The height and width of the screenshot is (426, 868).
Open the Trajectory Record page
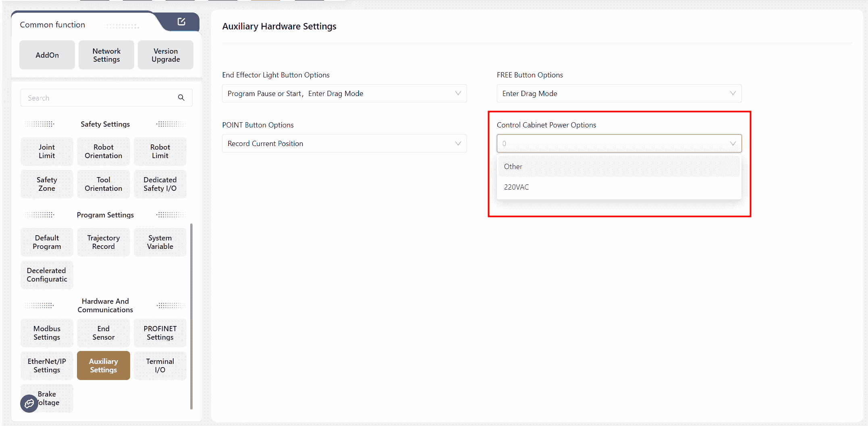(104, 242)
